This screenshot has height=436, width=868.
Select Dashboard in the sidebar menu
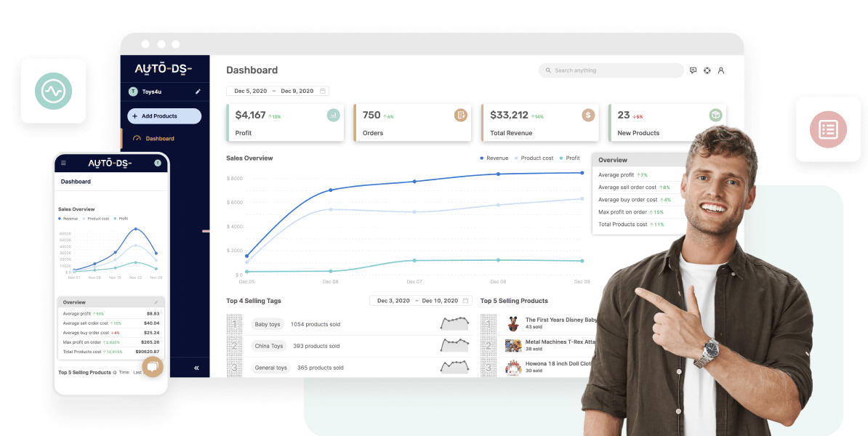tap(159, 138)
